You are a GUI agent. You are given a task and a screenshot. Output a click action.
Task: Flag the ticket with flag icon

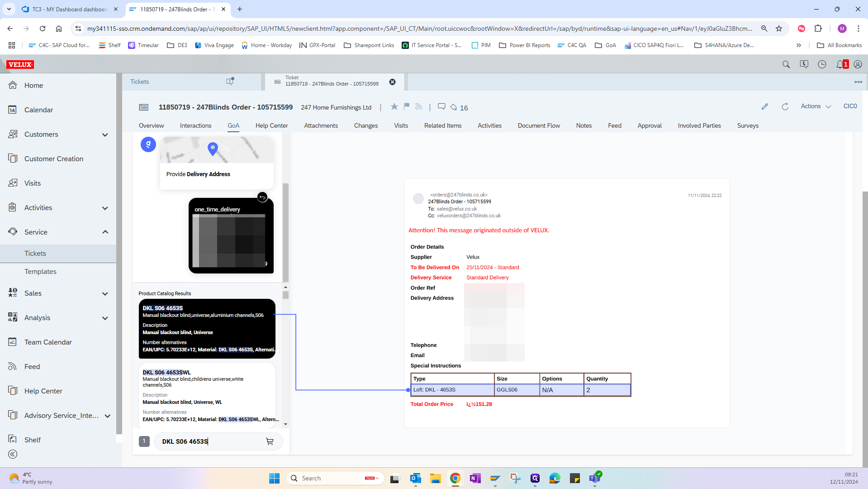point(407,106)
